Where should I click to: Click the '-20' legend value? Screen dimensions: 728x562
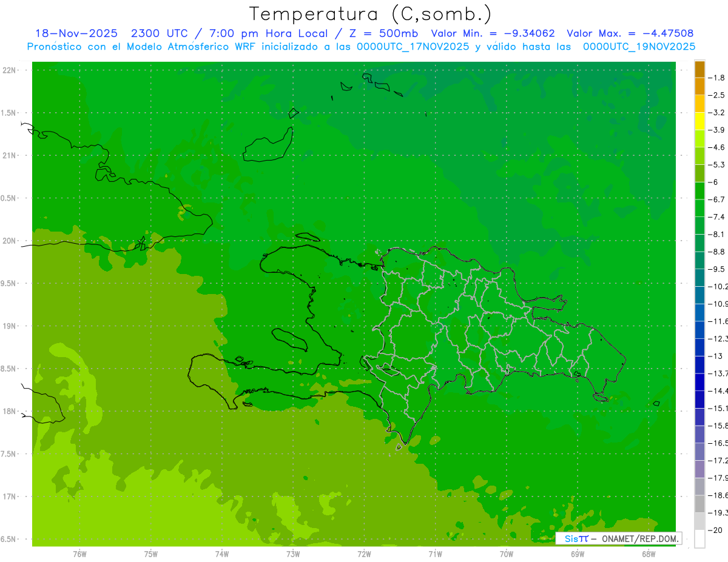(x=716, y=529)
